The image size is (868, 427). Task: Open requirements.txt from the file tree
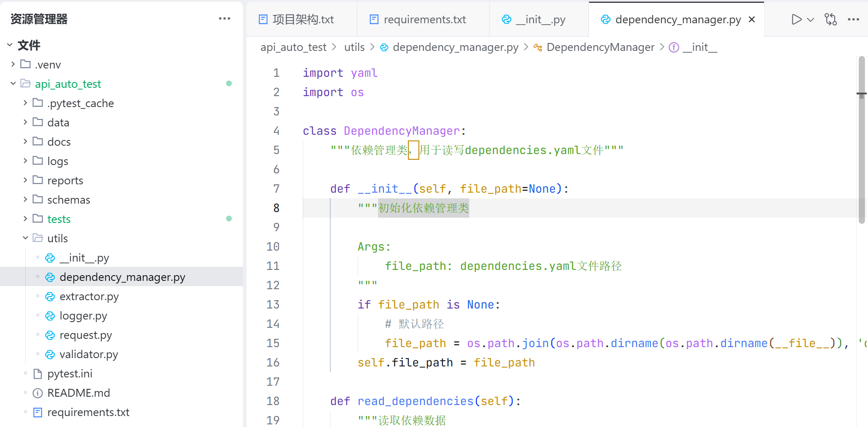121,413
